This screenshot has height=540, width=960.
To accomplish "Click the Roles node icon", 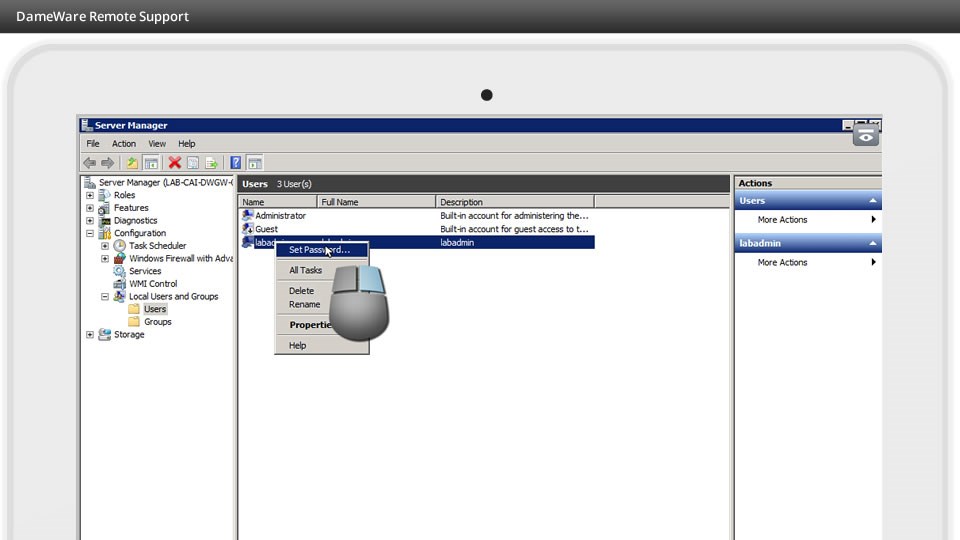I will coord(105,195).
